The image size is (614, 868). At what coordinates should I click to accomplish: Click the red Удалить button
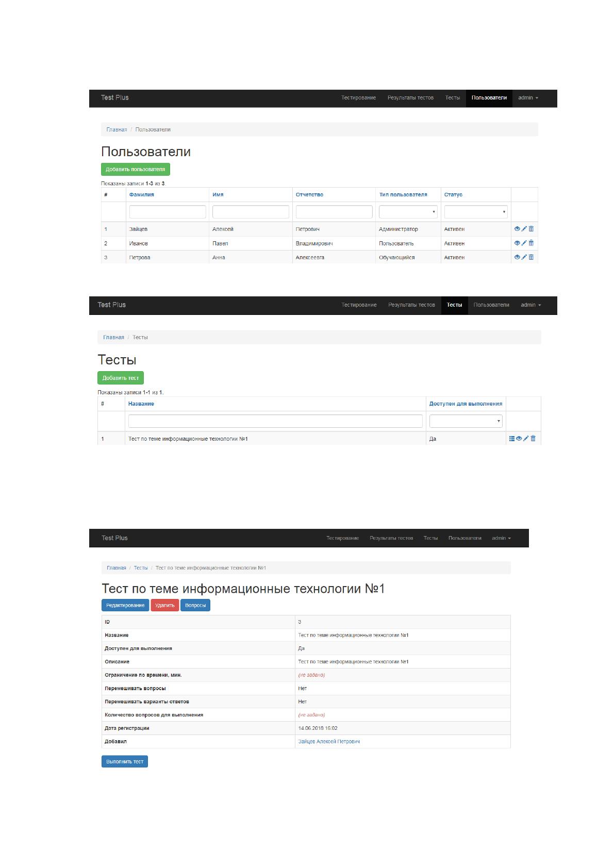tap(165, 605)
